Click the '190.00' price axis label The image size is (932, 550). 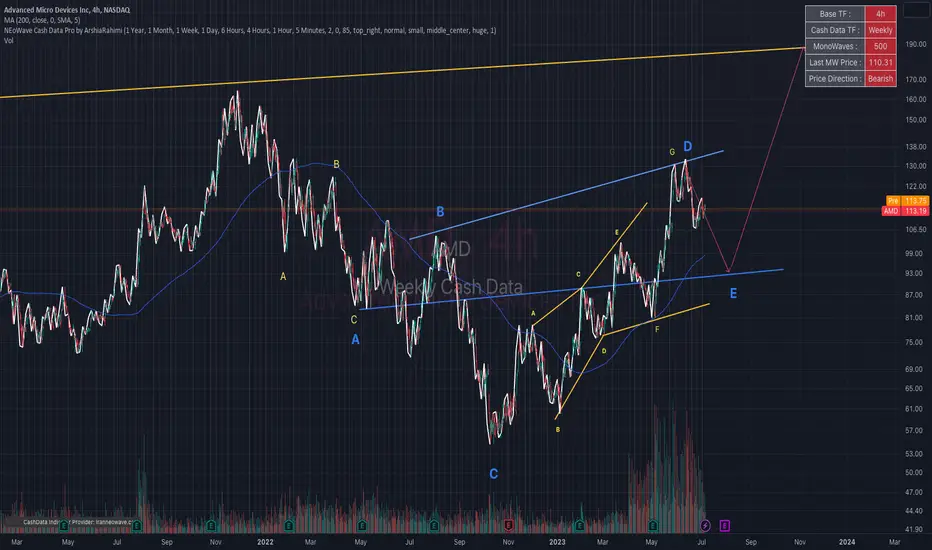click(916, 44)
